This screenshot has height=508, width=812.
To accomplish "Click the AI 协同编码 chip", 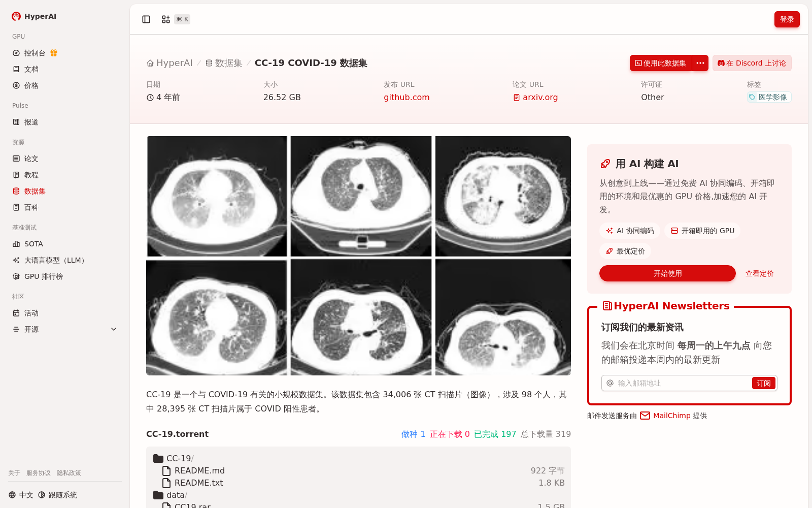I will (x=629, y=231).
